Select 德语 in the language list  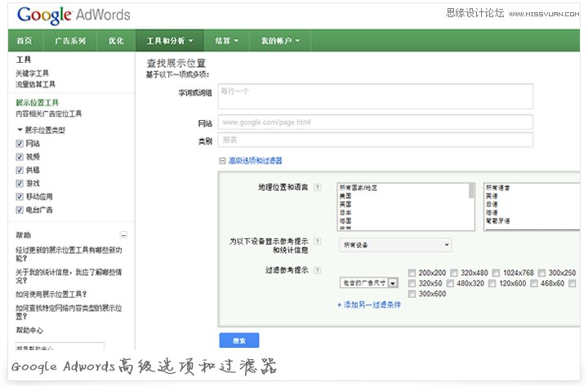492,212
